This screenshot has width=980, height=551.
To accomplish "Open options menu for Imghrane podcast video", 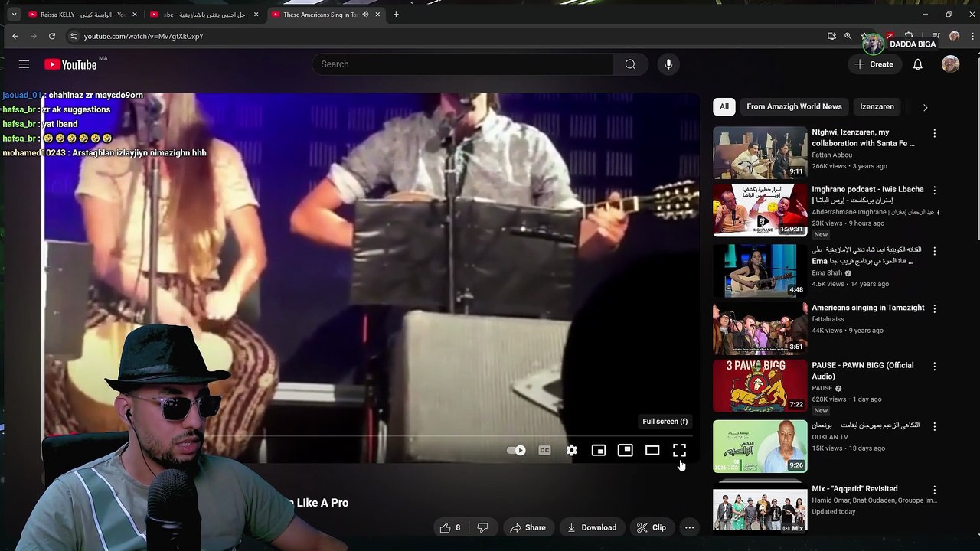I will click(934, 190).
